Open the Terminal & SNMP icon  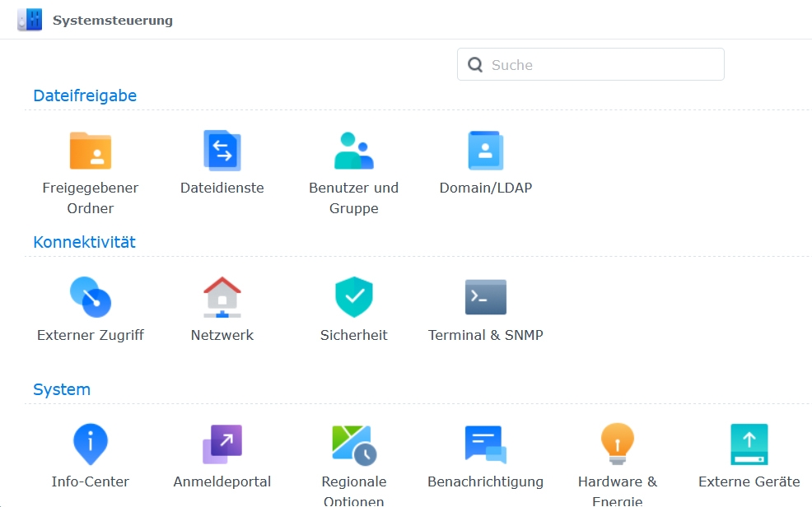486,297
